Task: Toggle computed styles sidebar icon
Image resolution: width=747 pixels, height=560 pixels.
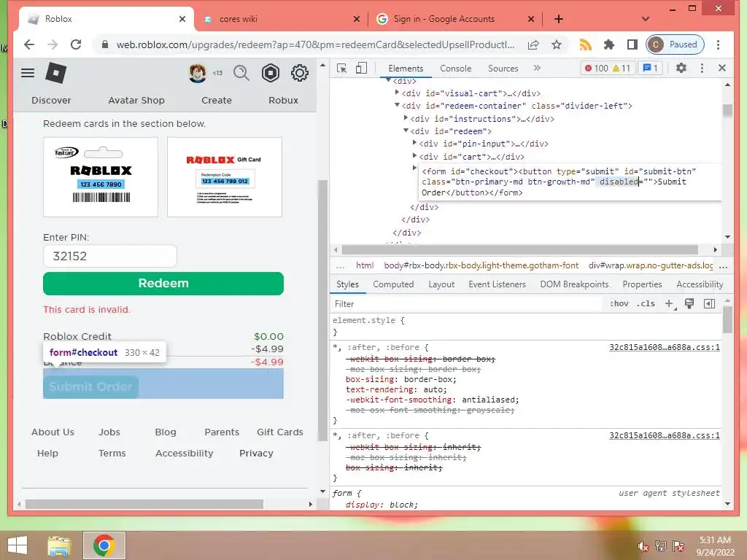Action: click(709, 304)
